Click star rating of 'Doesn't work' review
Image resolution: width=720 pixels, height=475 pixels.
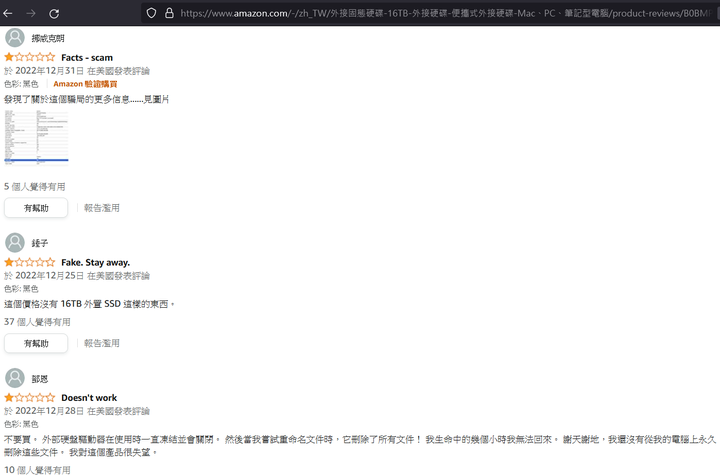pyautogui.click(x=29, y=397)
